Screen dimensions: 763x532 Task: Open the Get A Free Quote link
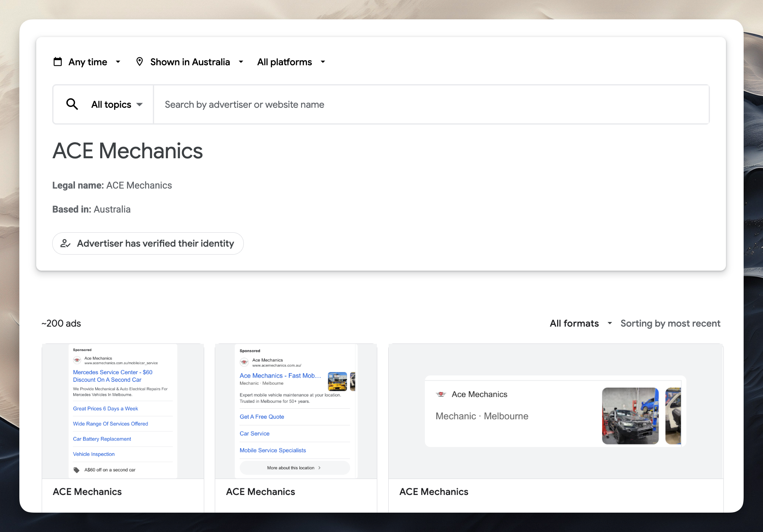[261, 417]
